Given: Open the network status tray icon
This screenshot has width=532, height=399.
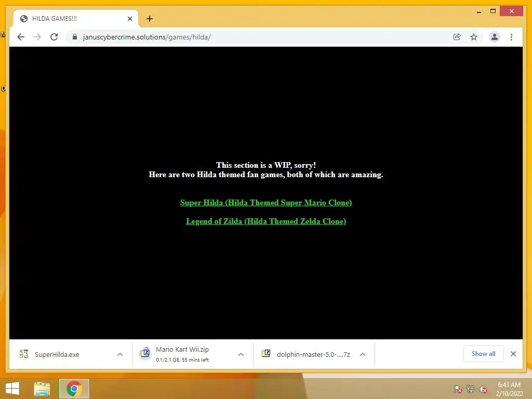Looking at the screenshot, I should [x=471, y=389].
